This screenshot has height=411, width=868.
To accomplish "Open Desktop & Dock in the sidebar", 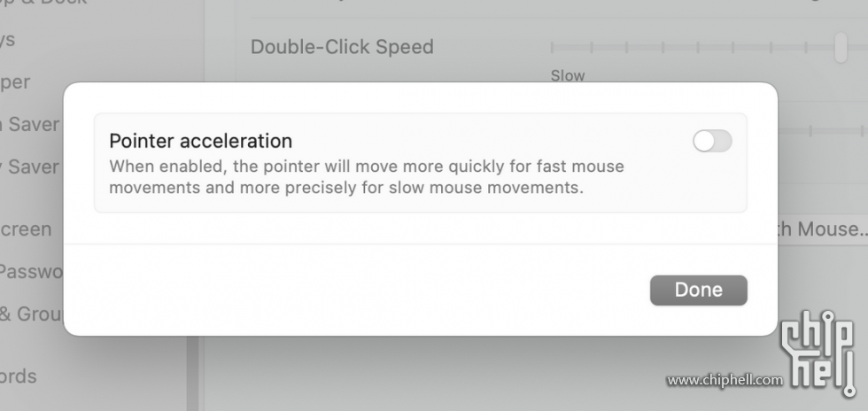I will [43, 3].
